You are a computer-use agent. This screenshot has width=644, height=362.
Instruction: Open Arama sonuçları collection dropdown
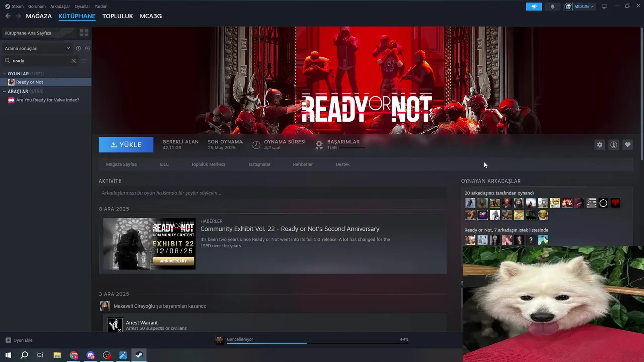click(x=37, y=48)
